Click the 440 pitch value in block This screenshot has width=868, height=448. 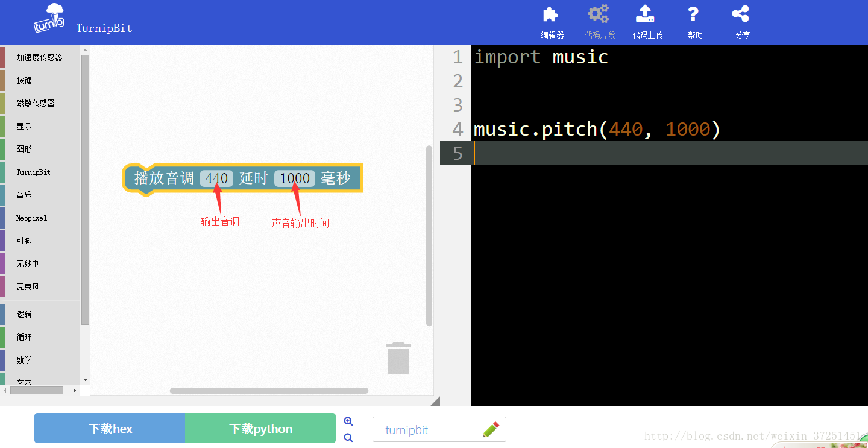coord(216,178)
